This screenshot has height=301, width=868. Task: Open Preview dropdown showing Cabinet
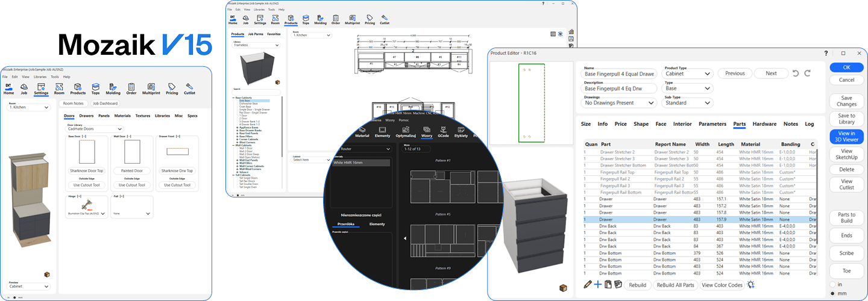pyautogui.click(x=30, y=287)
